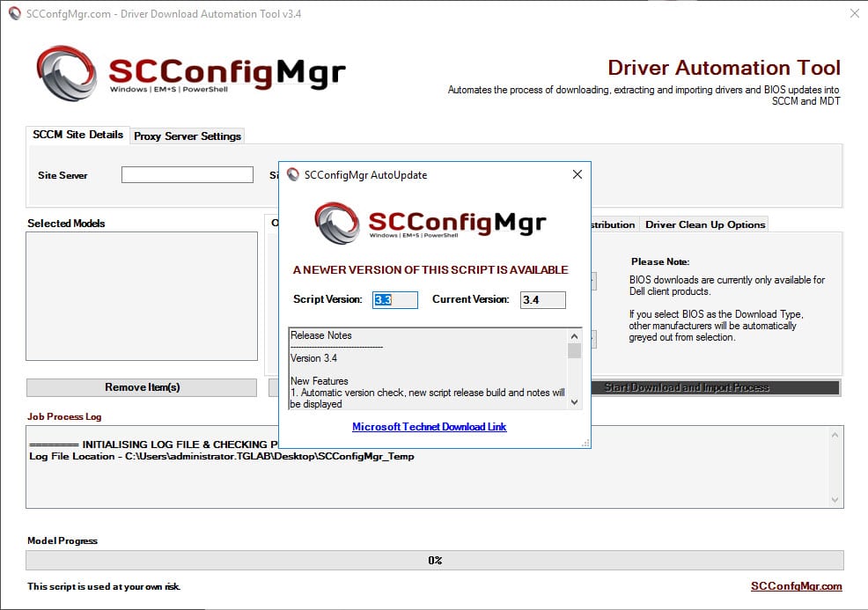Click Start Download and Import Process button
This screenshot has width=868, height=610.
coord(715,387)
